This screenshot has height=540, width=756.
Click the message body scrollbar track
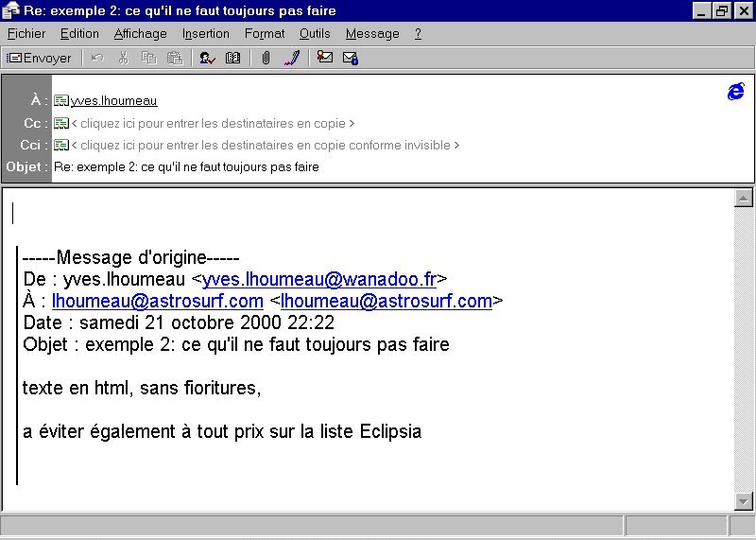click(x=743, y=349)
